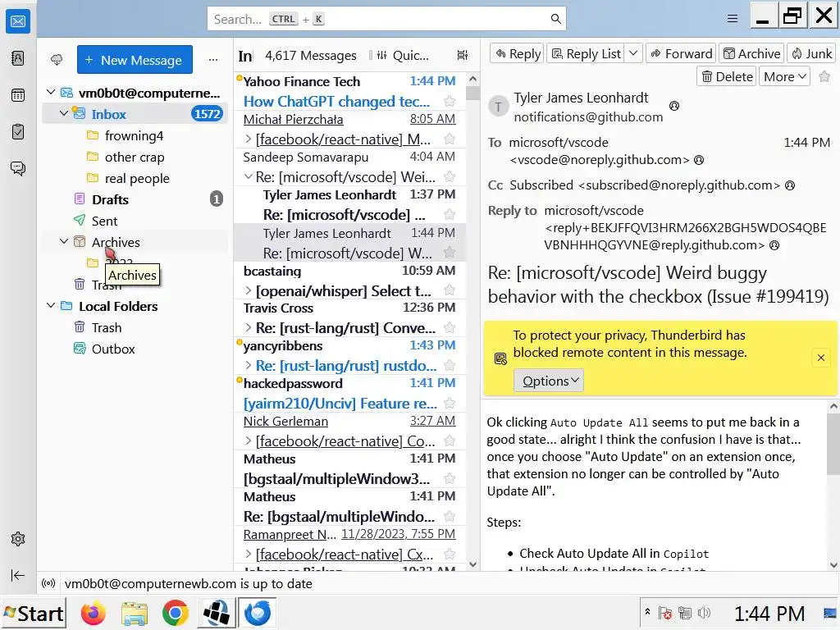Screen dimensions: 840x630
Task: Open folder pane options ellipsis
Action: point(213,59)
